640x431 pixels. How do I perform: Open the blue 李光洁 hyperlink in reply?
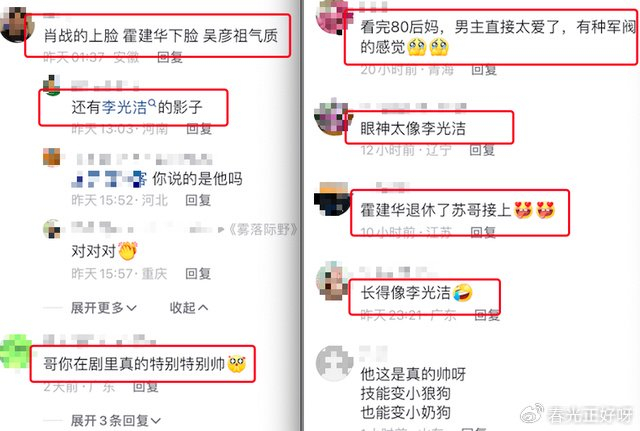coord(124,107)
